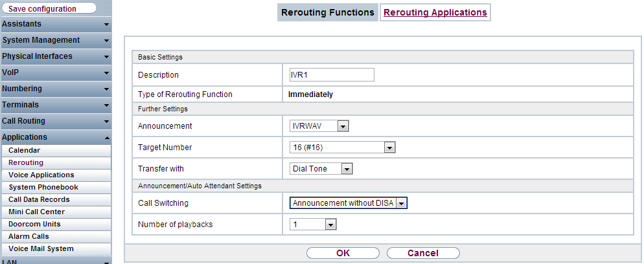Image resolution: width=644 pixels, height=264 pixels.
Task: Select the Rerouting Functions tab
Action: click(328, 12)
